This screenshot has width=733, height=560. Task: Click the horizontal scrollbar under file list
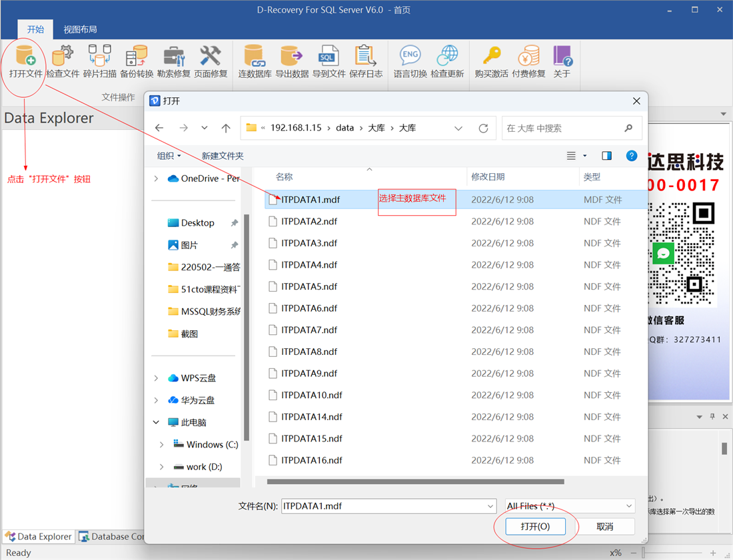point(416,481)
